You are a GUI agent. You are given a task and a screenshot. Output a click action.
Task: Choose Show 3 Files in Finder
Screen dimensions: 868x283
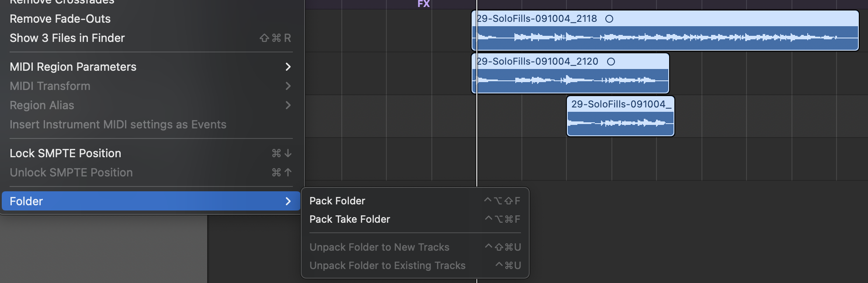pyautogui.click(x=67, y=38)
